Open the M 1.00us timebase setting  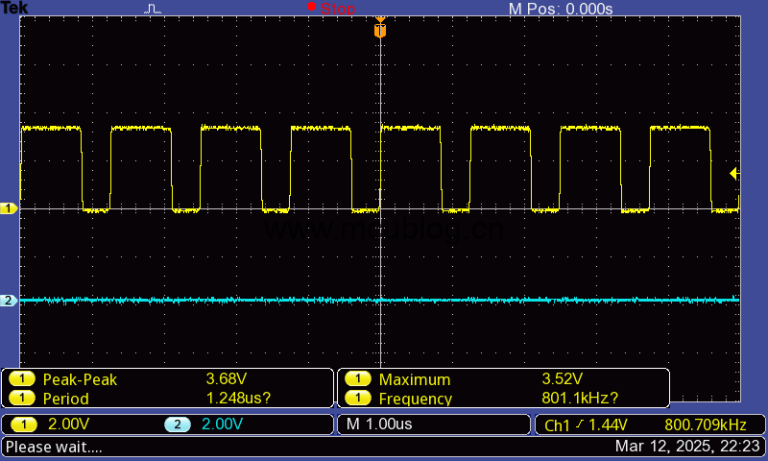(378, 424)
